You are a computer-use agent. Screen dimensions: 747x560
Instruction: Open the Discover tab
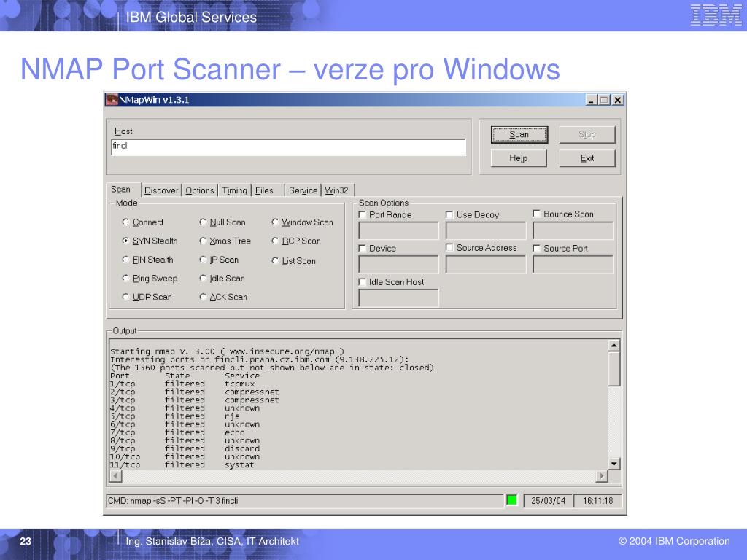tap(161, 190)
